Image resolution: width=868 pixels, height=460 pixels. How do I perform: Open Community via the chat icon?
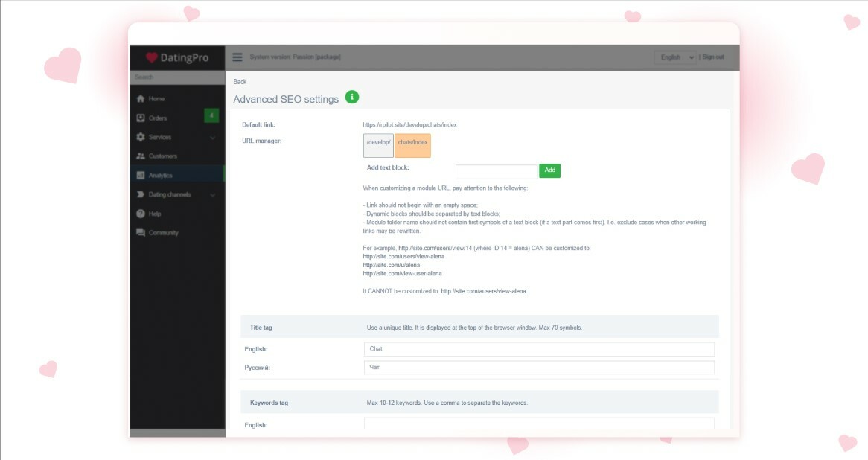[141, 233]
